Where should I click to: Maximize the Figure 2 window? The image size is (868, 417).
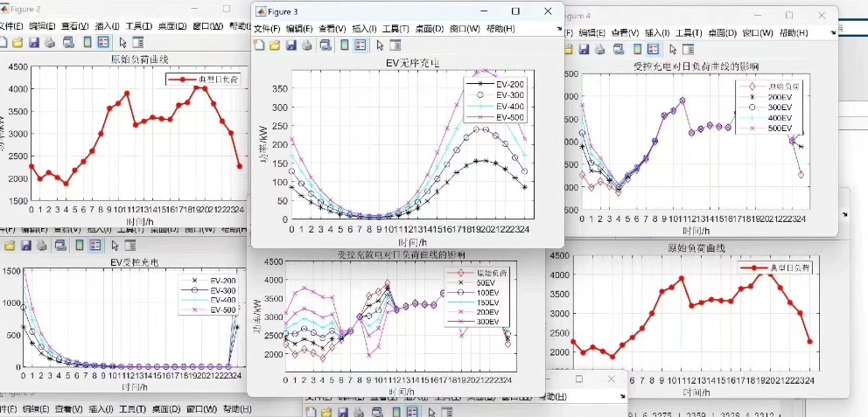point(227,9)
